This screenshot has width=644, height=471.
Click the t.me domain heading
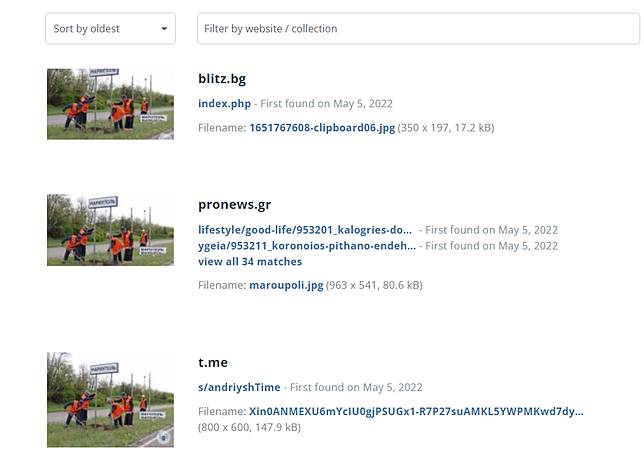tap(213, 362)
